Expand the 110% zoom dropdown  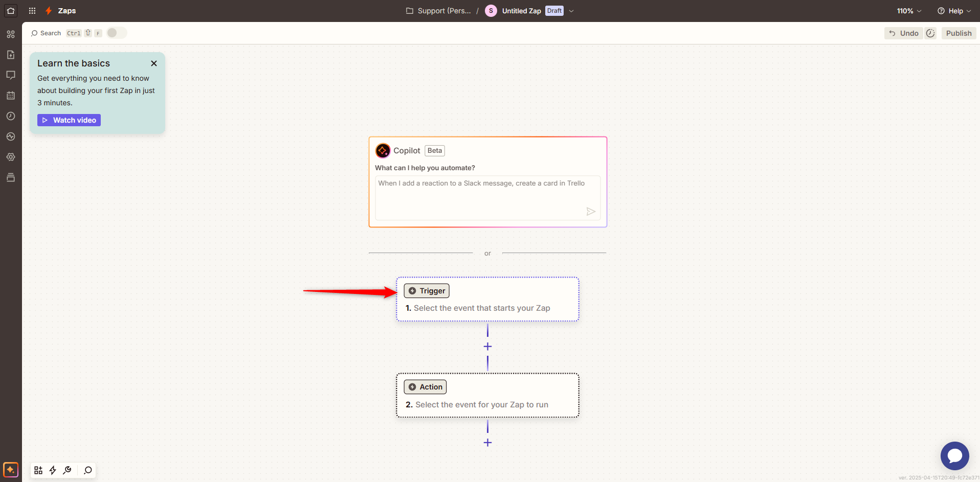click(909, 11)
